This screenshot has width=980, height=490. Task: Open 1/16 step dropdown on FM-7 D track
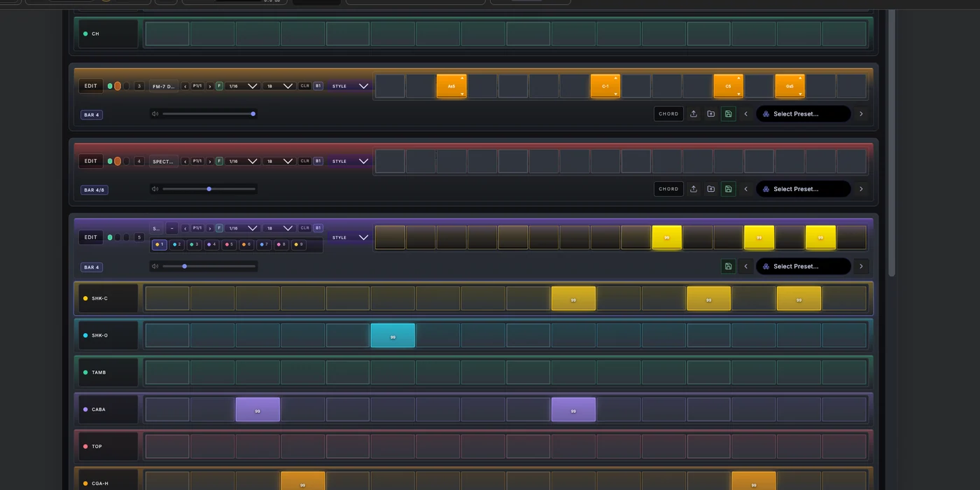(x=242, y=86)
